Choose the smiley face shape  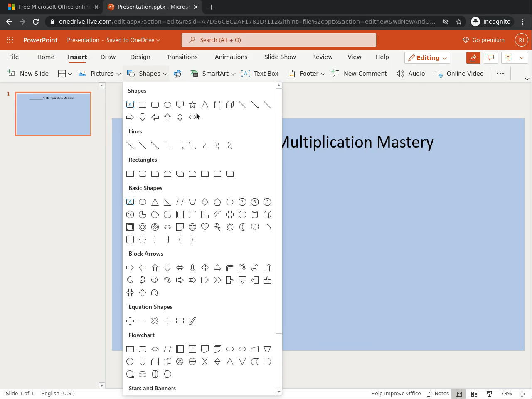tap(192, 227)
